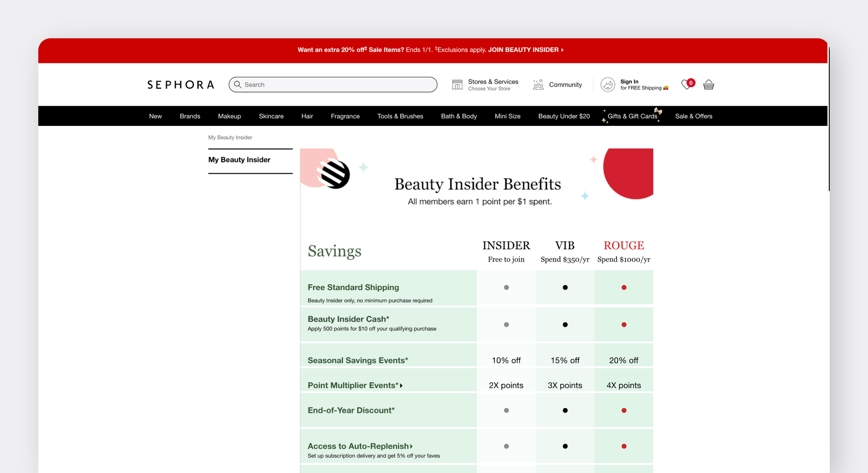Viewport: 868px width, 473px height.
Task: Select the VIB Beauty Insider Cash dot
Action: 565,324
